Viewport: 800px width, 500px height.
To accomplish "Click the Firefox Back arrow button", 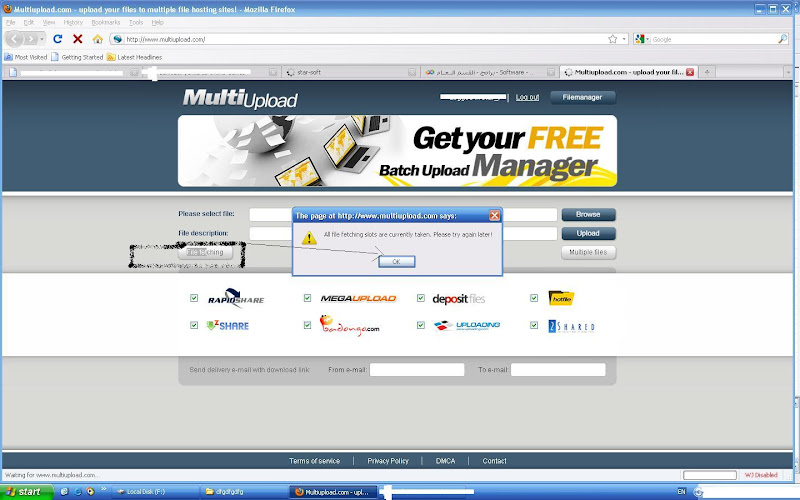I will click(x=14, y=39).
